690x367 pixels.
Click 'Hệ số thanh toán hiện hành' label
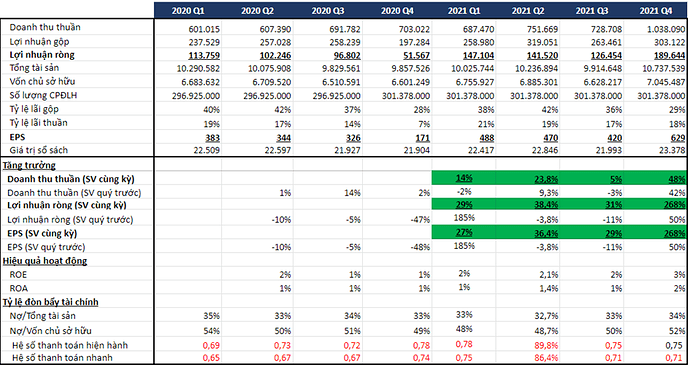[70, 345]
